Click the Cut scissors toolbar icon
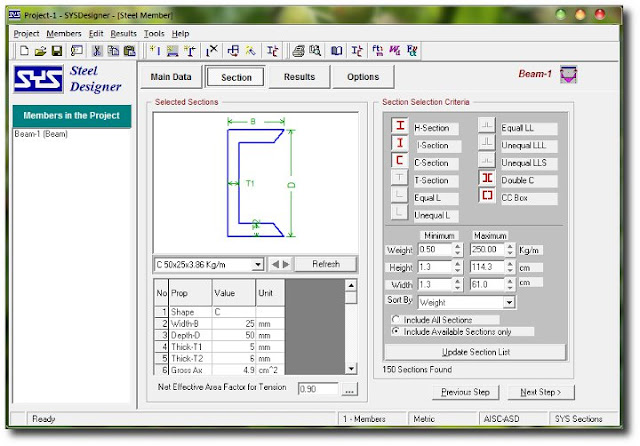 [x=97, y=51]
